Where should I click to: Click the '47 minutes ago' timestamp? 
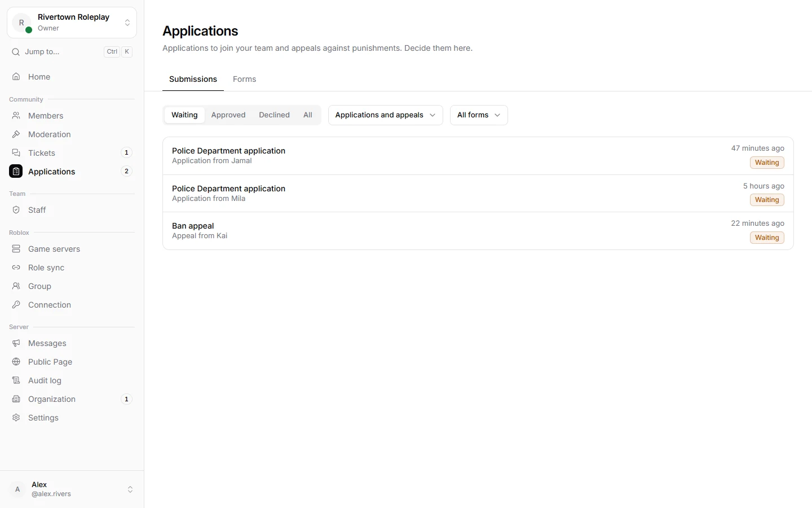coord(758,148)
